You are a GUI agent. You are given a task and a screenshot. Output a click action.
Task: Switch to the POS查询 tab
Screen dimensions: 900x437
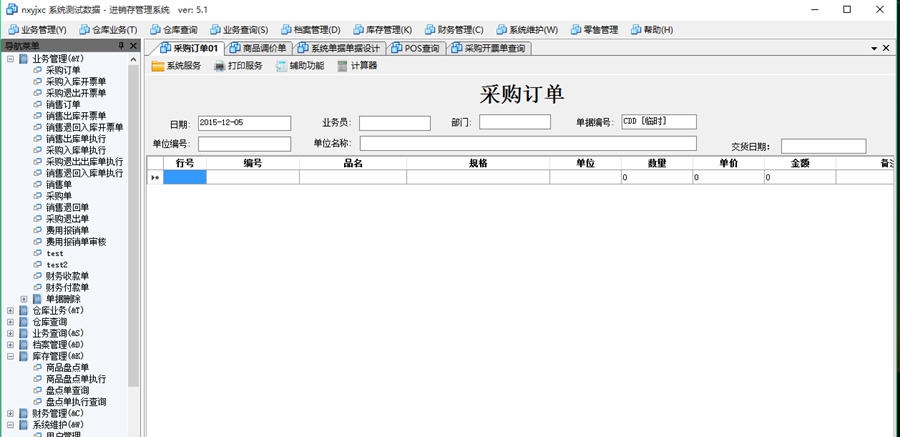click(416, 48)
